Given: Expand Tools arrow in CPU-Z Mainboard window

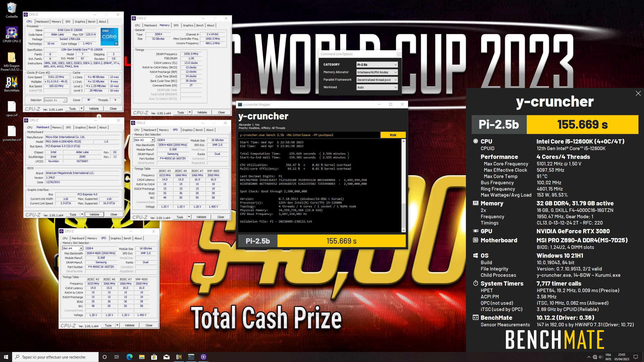Looking at the screenshot, I should pos(82,214).
